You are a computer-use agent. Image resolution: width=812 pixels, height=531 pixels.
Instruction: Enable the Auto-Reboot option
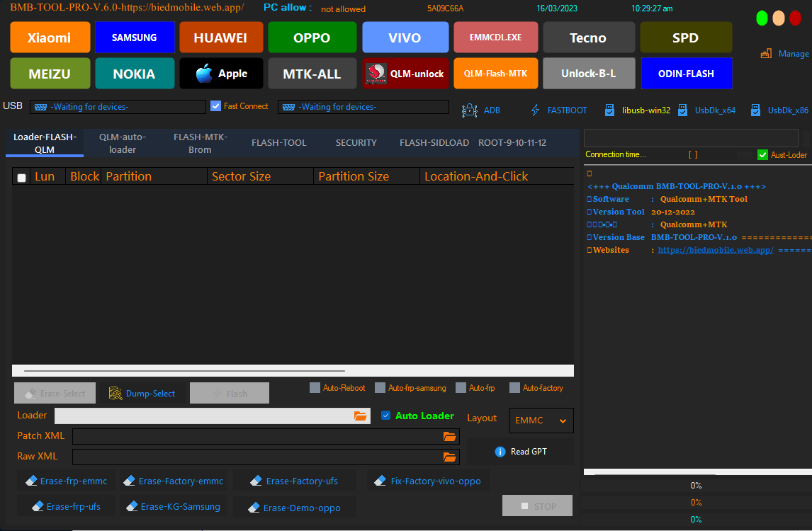point(315,387)
